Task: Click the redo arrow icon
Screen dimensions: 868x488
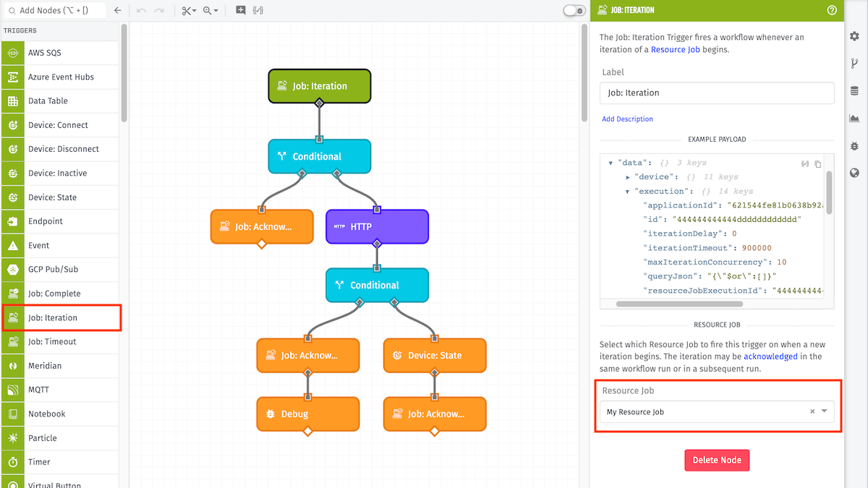Action: click(x=159, y=11)
